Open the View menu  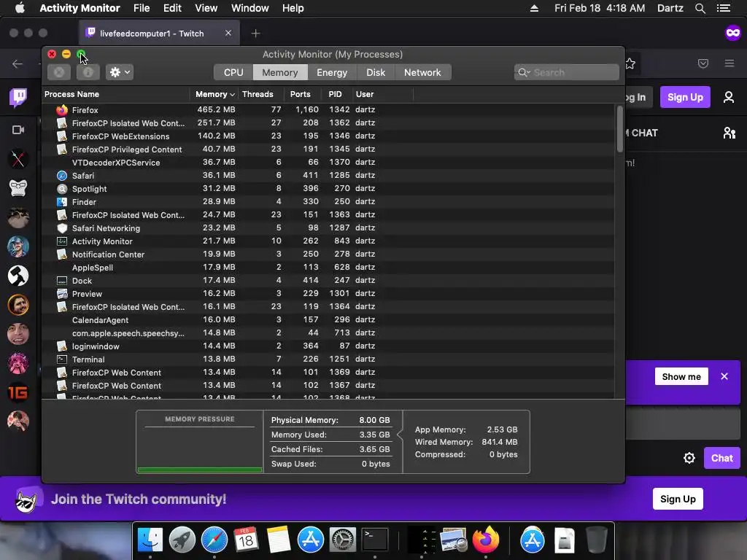(x=206, y=8)
